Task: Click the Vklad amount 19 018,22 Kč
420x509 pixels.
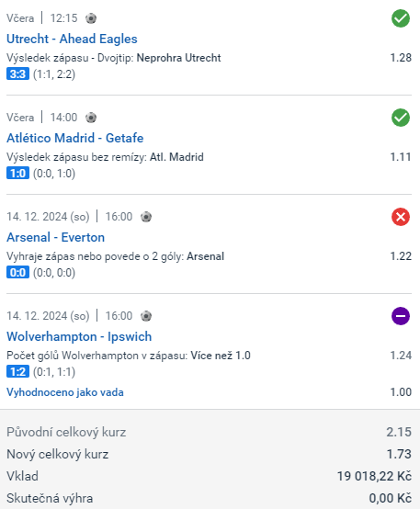Action: point(374,476)
